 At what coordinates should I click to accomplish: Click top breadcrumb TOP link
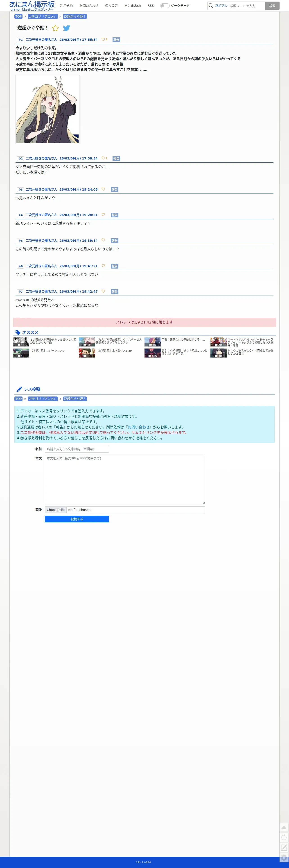18,16
